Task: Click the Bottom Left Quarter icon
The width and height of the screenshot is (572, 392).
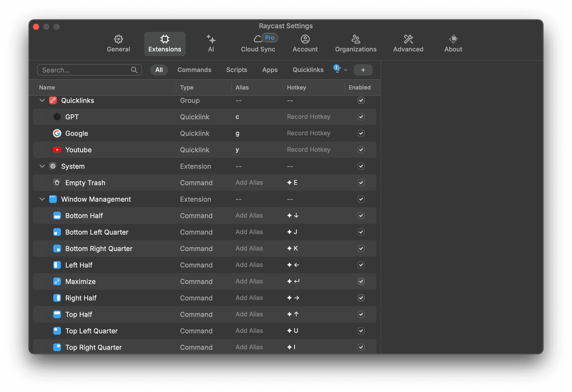Action: pyautogui.click(x=57, y=232)
